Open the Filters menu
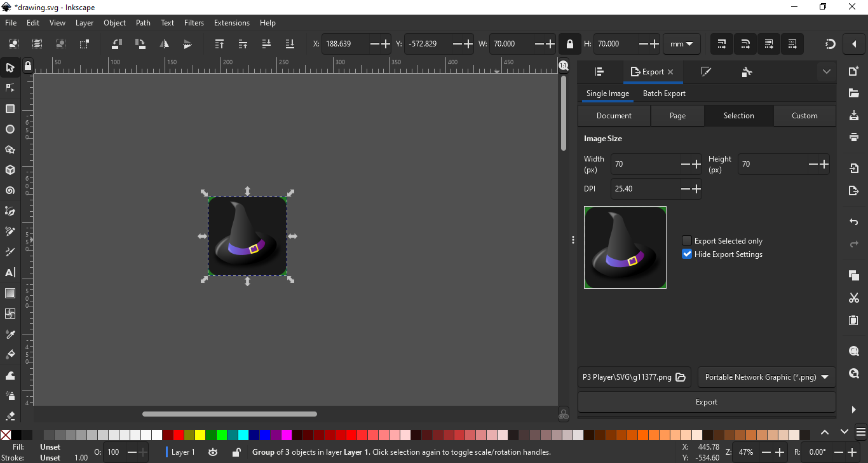The width and height of the screenshot is (868, 463). point(194,23)
